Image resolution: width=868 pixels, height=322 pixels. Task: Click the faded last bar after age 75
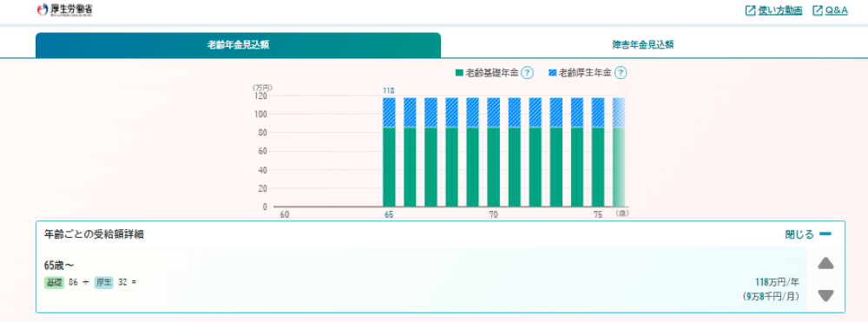619,152
